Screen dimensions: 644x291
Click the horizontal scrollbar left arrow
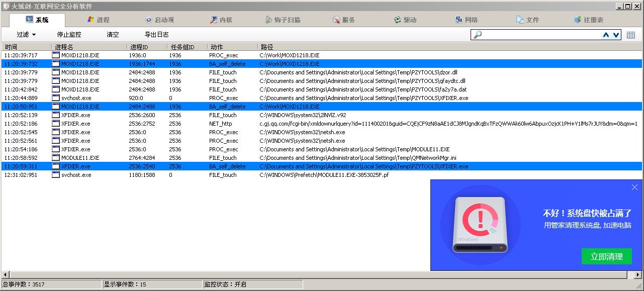[x=5, y=274]
